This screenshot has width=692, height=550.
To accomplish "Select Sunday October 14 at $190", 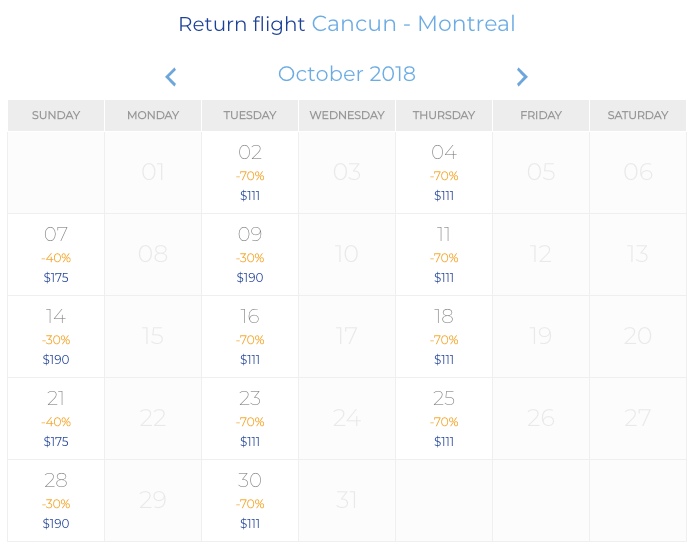I will (x=56, y=337).
